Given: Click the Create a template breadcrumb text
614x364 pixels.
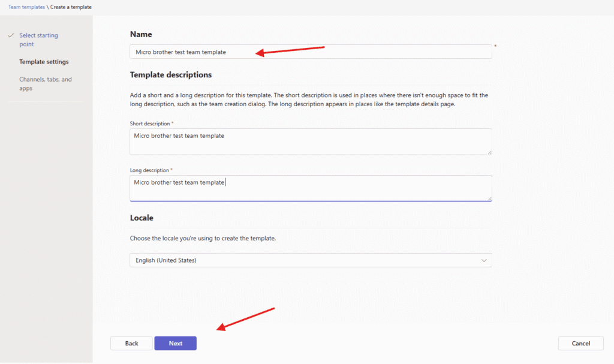Looking at the screenshot, I should tap(71, 7).
